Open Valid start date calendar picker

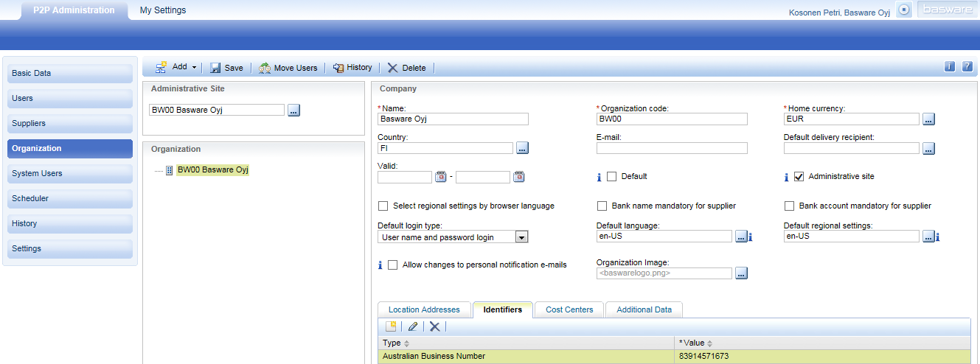pyautogui.click(x=441, y=177)
